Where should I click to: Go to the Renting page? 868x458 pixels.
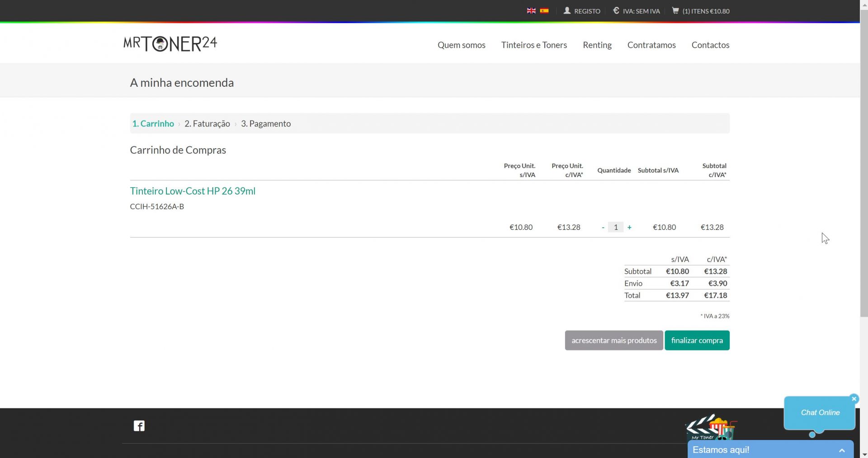(597, 45)
